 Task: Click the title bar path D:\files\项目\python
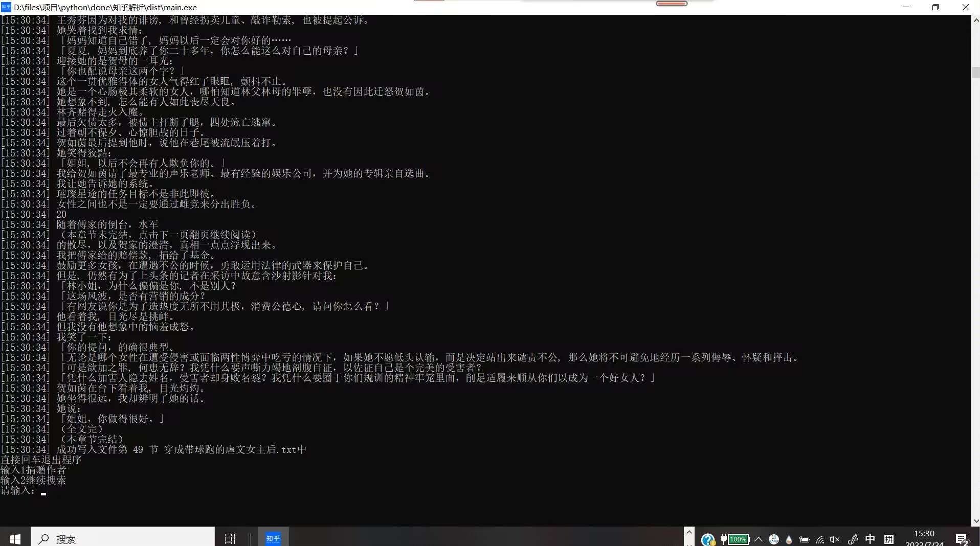(105, 7)
